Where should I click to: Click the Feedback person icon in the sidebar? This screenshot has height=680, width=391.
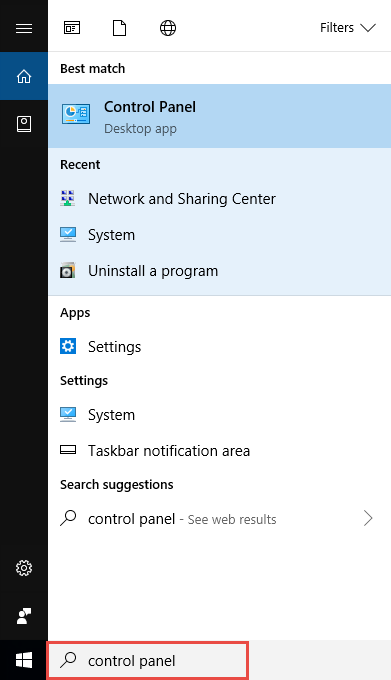24,616
